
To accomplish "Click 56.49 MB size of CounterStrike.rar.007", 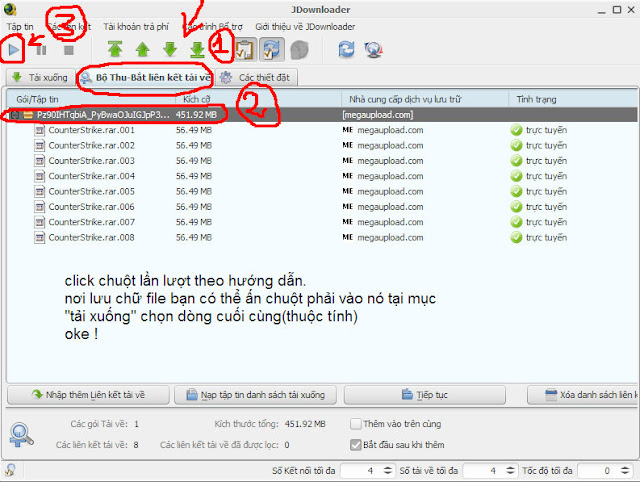I will 194,222.
